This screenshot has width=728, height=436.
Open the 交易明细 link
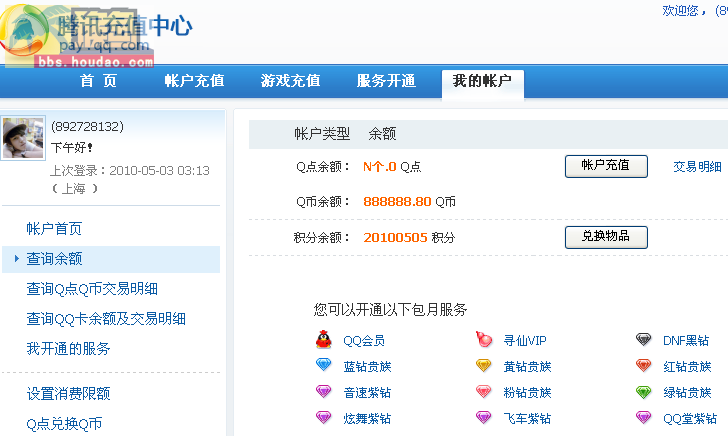pyautogui.click(x=697, y=167)
